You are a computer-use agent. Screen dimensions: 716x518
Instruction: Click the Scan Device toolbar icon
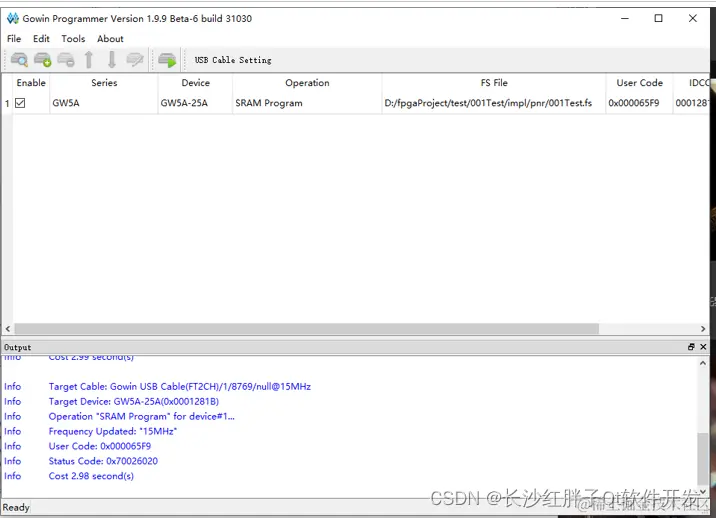19,60
